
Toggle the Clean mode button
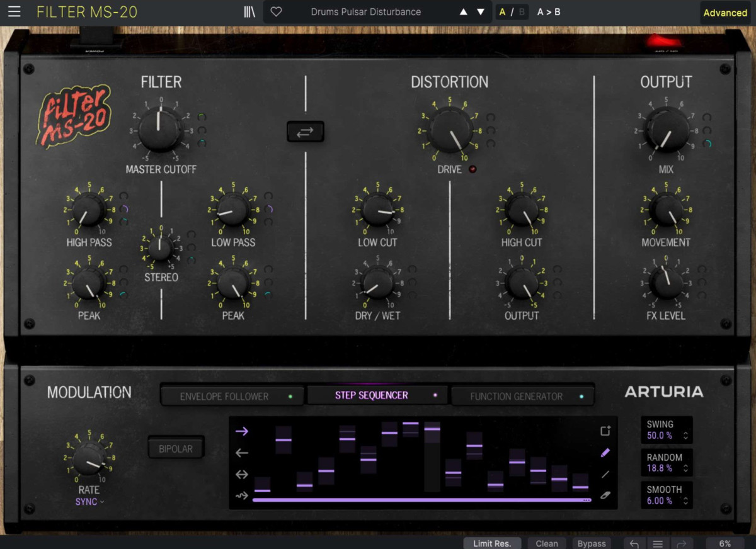pos(547,543)
